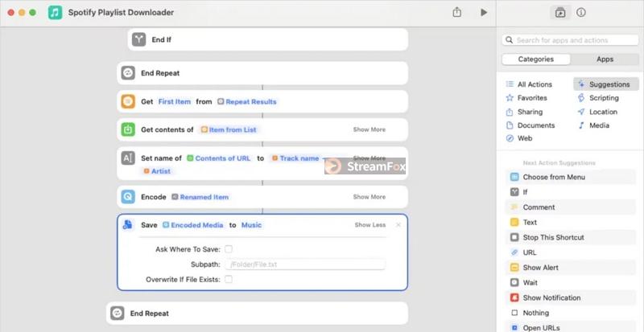This screenshot has width=644, height=332.
Task: Click the Text suggestion icon
Action: 514,222
